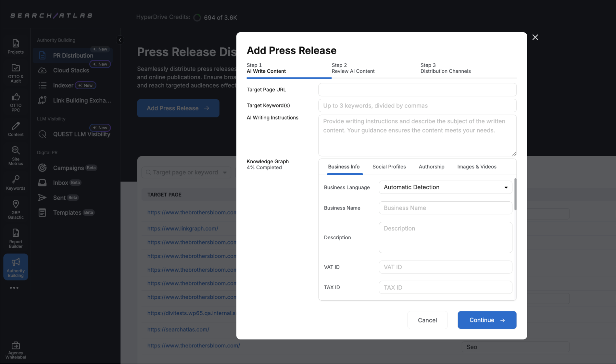This screenshot has width=616, height=364.
Task: Click the Cancel button
Action: tap(427, 320)
